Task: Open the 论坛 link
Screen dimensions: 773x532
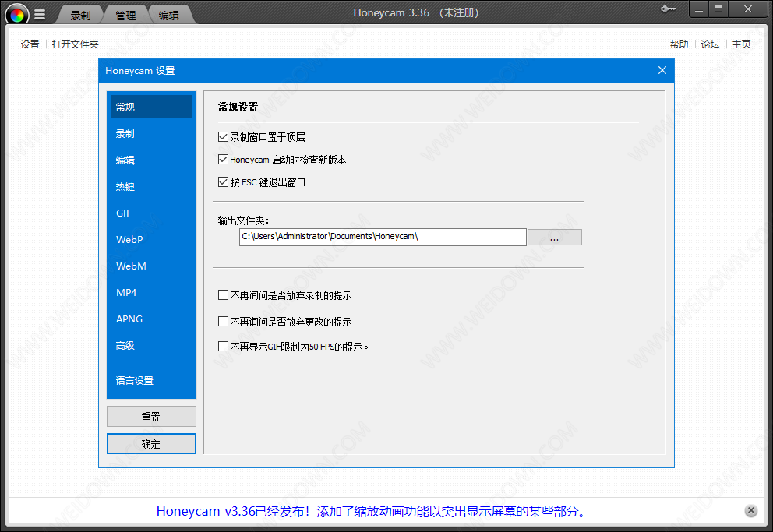Action: [710, 44]
